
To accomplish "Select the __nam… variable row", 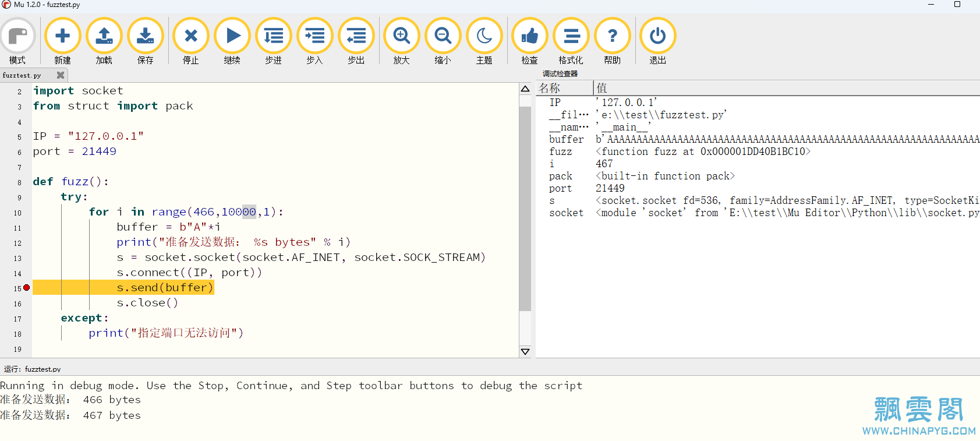I will (758, 127).
